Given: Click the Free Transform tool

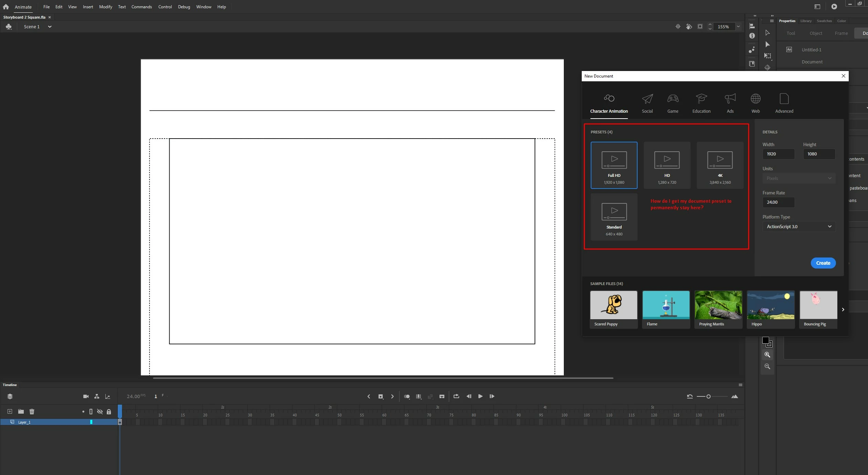Looking at the screenshot, I should pos(767,56).
